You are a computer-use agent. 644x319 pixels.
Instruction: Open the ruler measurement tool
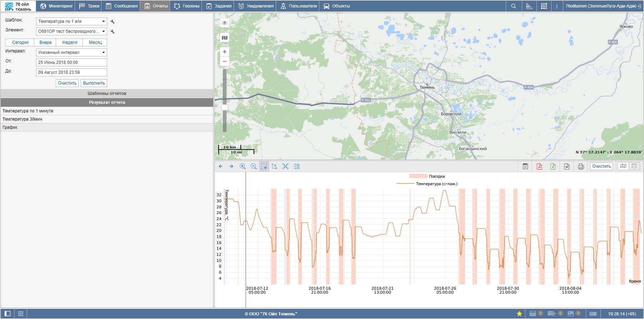[529, 6]
